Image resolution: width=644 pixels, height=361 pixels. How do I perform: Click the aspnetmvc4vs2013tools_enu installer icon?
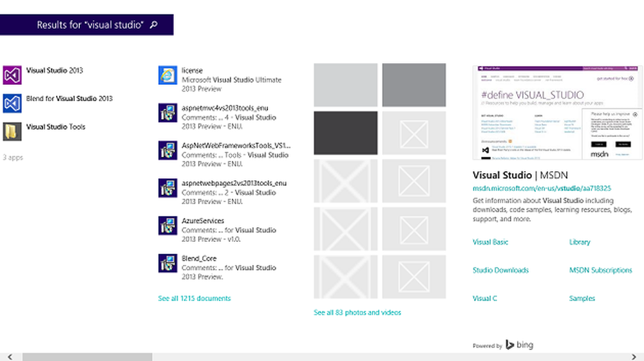coord(167,113)
